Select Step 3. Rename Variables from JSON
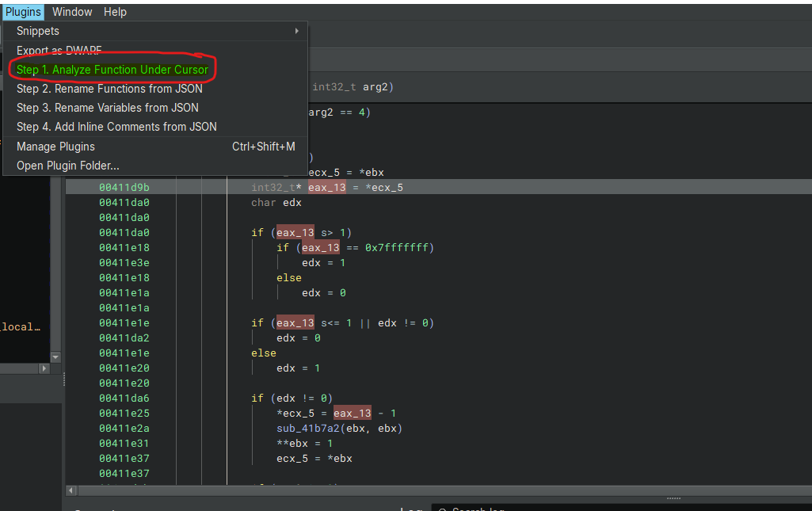 pos(107,108)
